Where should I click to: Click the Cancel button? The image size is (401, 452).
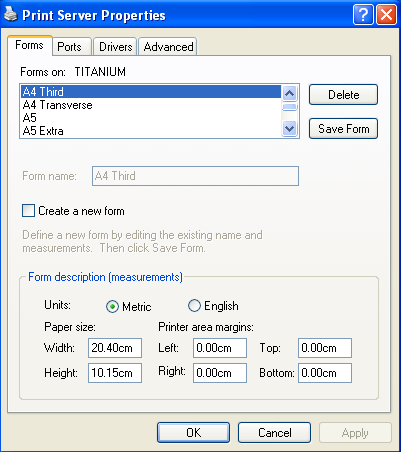tap(274, 433)
